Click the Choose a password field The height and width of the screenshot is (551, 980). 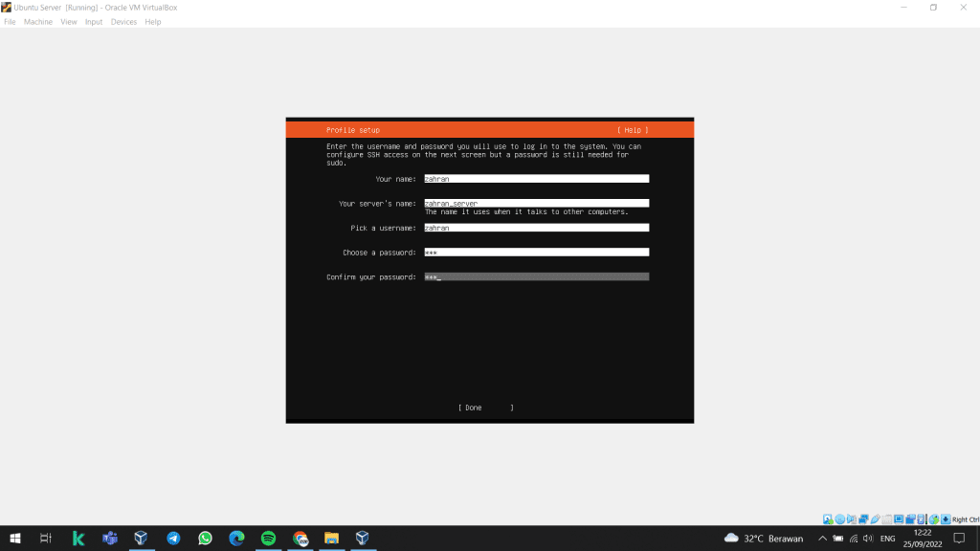pyautogui.click(x=536, y=253)
